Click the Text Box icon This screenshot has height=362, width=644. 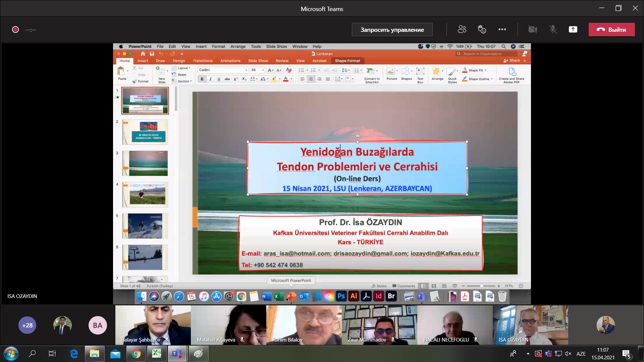[x=420, y=71]
